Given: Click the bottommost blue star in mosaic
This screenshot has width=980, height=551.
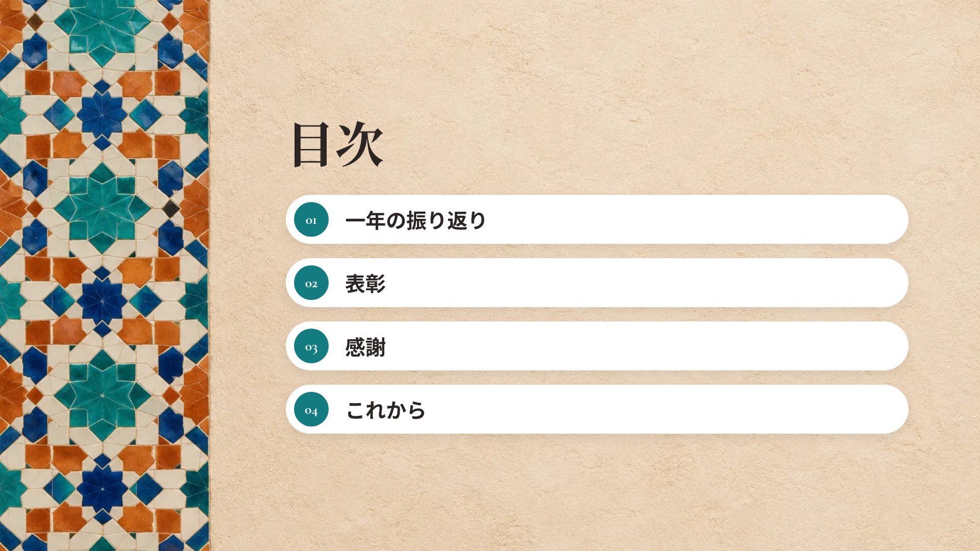Looking at the screenshot, I should point(103,488).
